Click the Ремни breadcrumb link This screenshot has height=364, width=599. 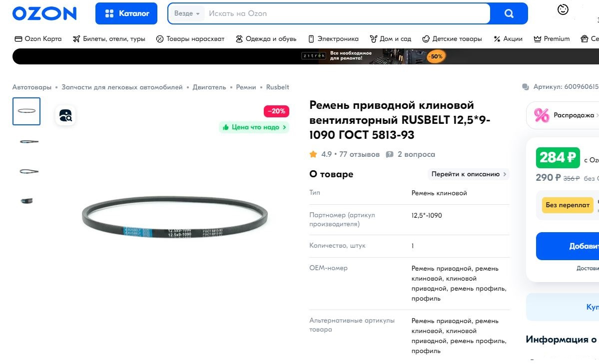coord(246,87)
